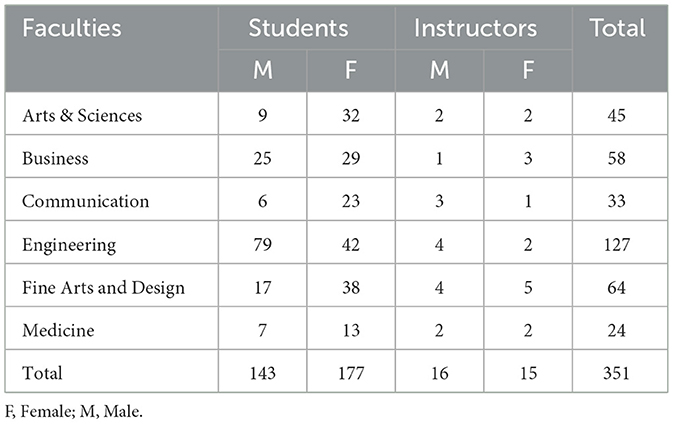Select the F subheader under Instructors
Screen dimensions: 673x424
[x=528, y=71]
